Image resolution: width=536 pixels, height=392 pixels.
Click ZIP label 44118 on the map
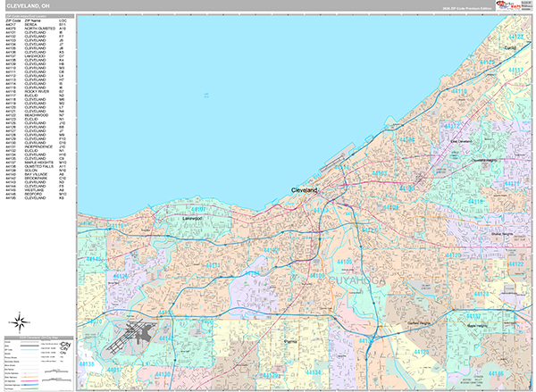click(475, 202)
